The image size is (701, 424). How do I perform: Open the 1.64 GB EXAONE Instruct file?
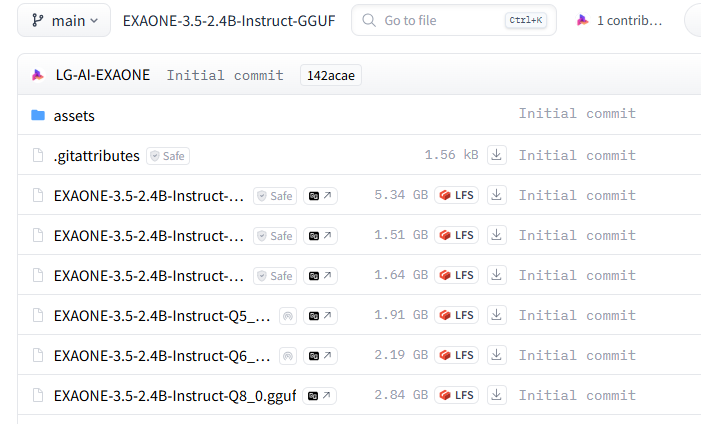[x=149, y=276]
